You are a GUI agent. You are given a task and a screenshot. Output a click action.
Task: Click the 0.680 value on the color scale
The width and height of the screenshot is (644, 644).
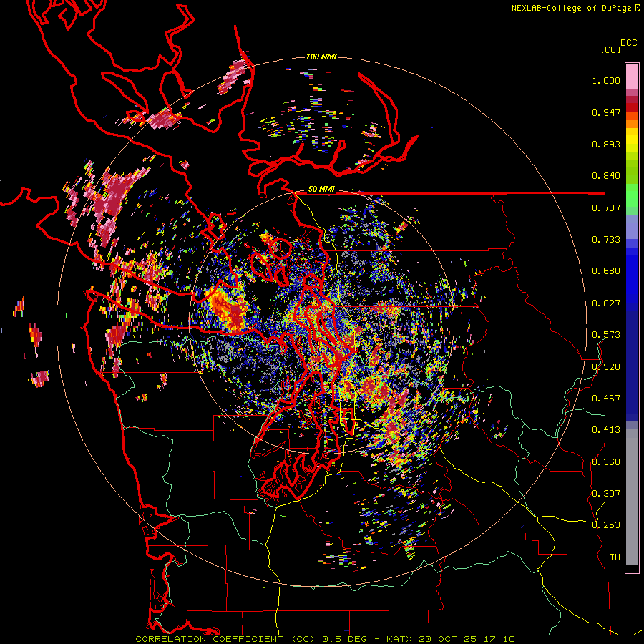[606, 271]
